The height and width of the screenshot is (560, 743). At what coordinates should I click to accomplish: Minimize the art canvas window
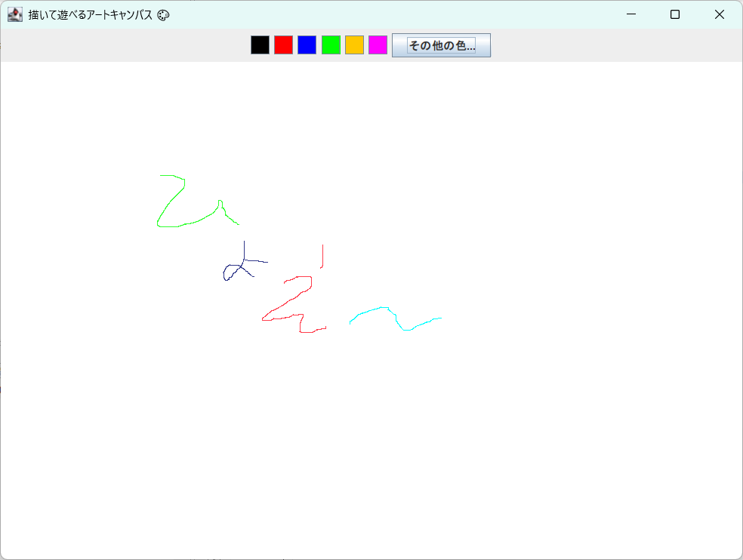(x=630, y=14)
